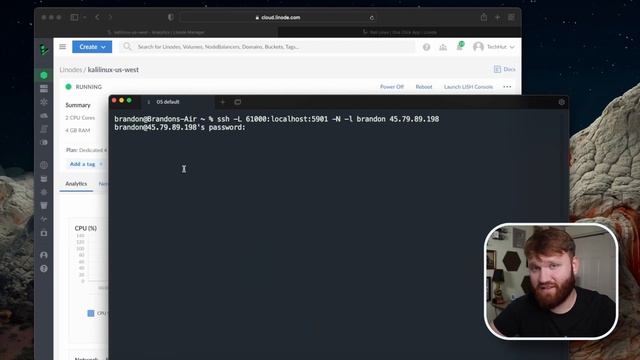Screen dimensions: 640x360
Task: Click the ssh command line in terminal
Action: click(277, 119)
